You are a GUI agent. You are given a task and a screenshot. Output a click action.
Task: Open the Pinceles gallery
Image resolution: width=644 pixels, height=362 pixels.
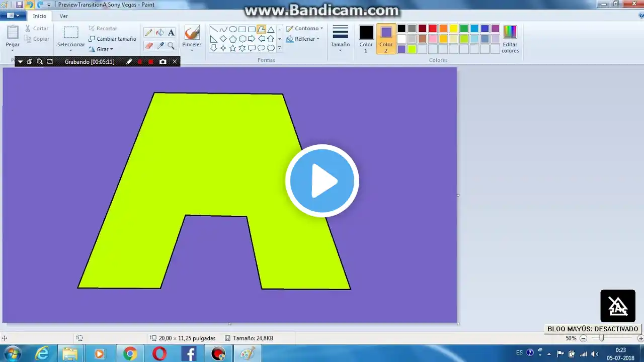(191, 37)
